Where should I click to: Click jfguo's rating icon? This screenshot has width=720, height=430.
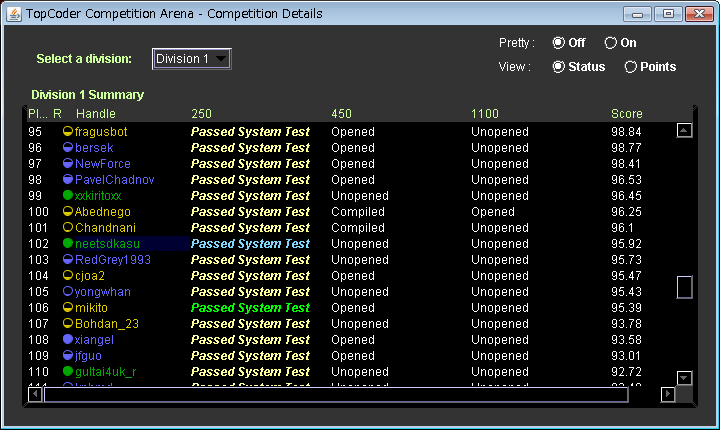(68, 356)
